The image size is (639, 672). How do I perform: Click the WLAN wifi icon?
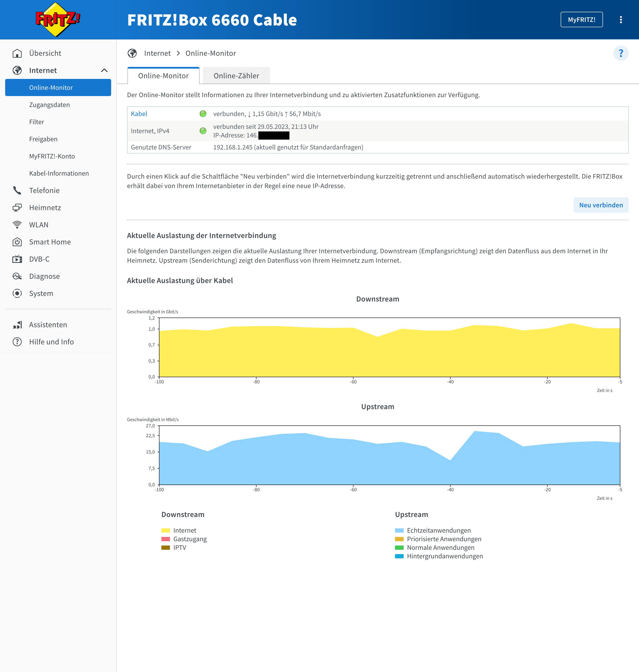coord(17,225)
